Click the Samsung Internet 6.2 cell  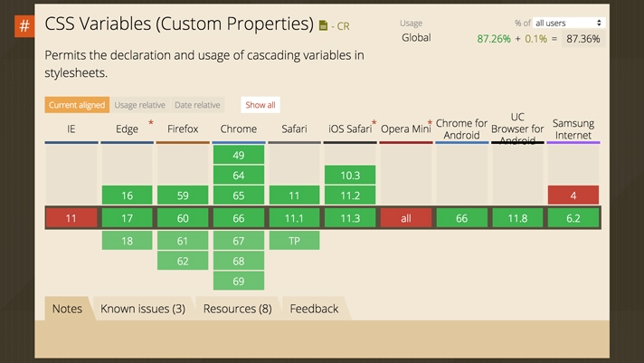573,218
